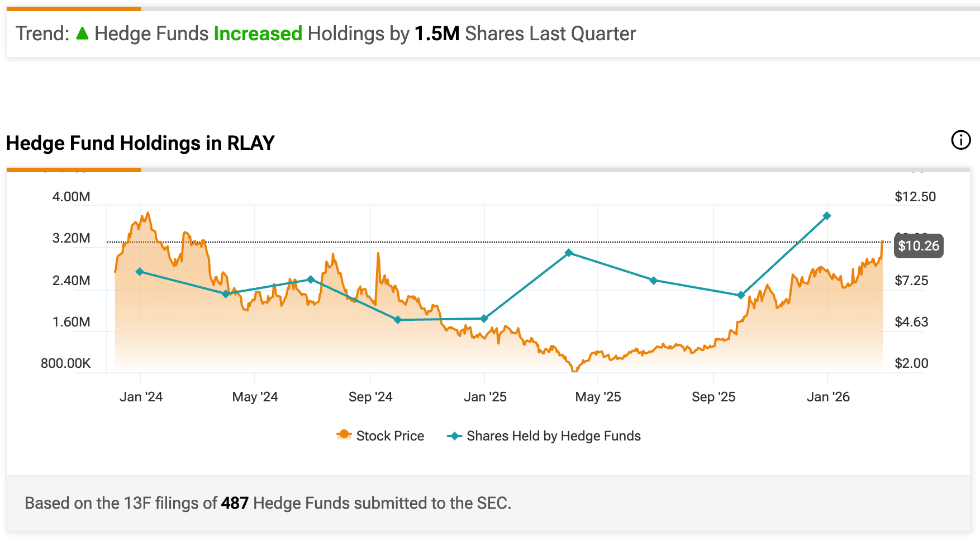Click the May '24 x-axis label
980x540 pixels.
click(255, 397)
